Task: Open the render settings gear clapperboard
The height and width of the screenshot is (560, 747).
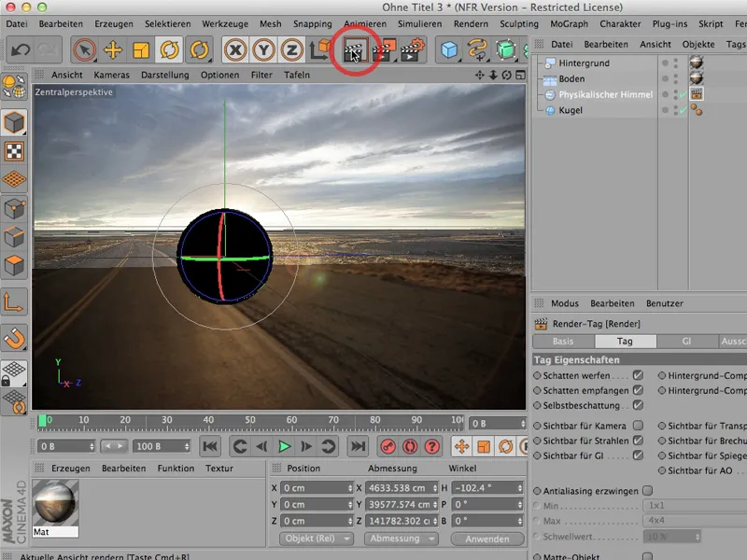Action: [412, 50]
